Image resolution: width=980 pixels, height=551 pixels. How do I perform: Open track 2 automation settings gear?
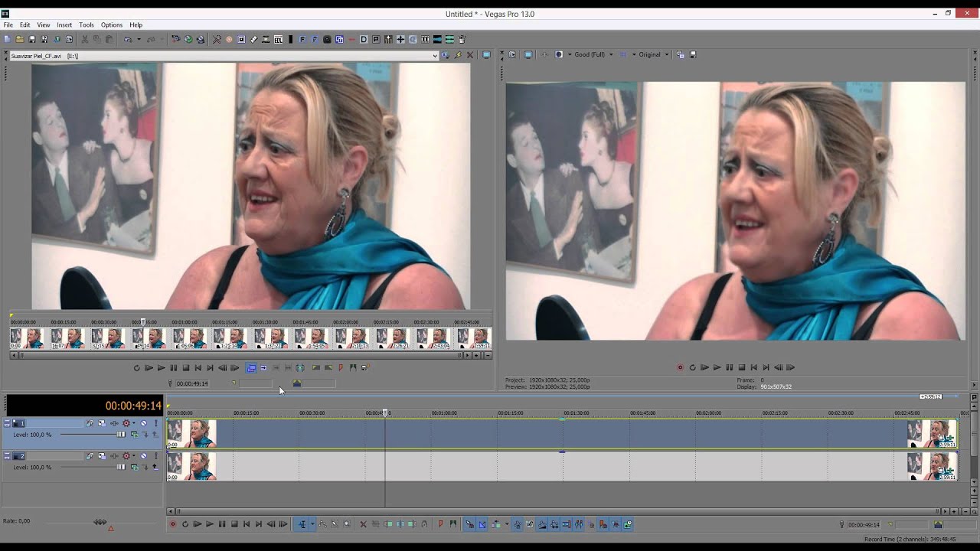[x=126, y=456]
